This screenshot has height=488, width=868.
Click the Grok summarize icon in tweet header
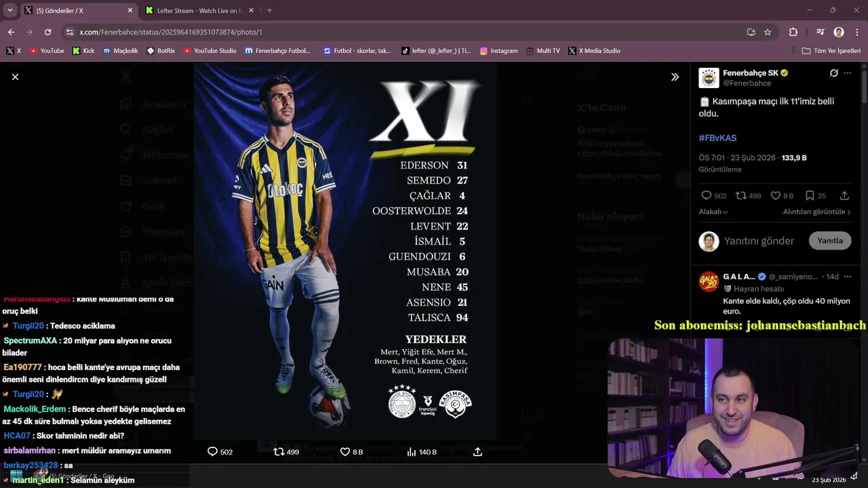(834, 73)
